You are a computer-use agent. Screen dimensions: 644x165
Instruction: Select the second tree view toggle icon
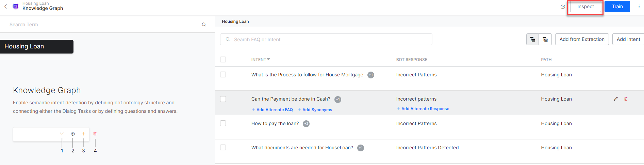tap(545, 40)
